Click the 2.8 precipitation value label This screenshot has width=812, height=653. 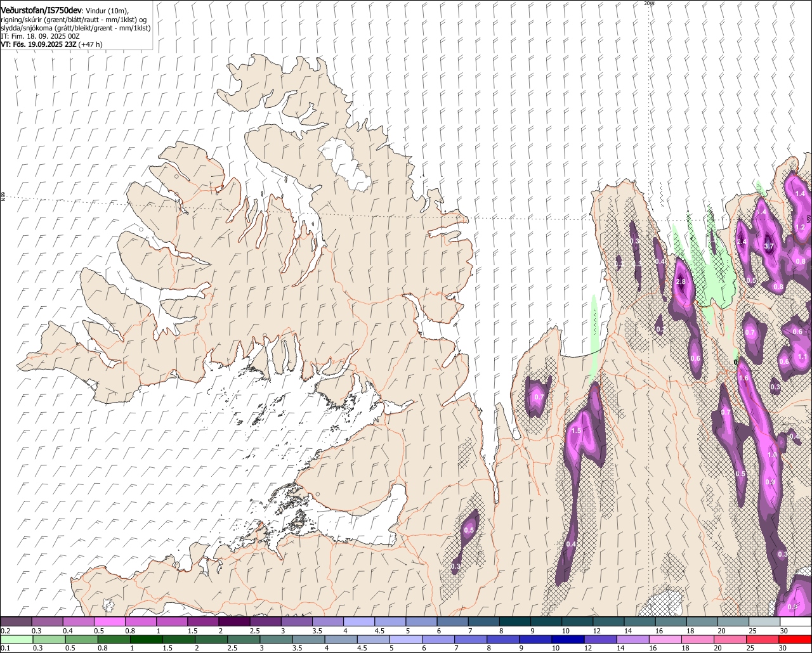pyautogui.click(x=681, y=281)
